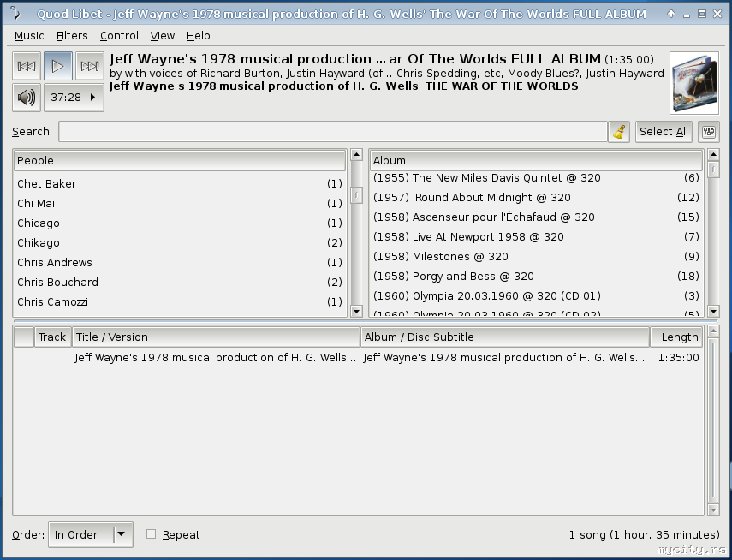Click the People list scroll up arrow
732x560 pixels.
357,155
